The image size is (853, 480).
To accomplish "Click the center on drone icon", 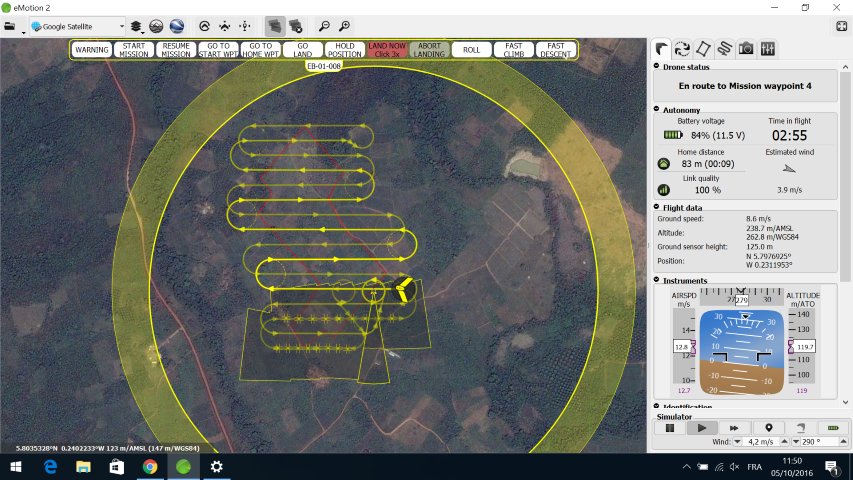I will [225, 26].
